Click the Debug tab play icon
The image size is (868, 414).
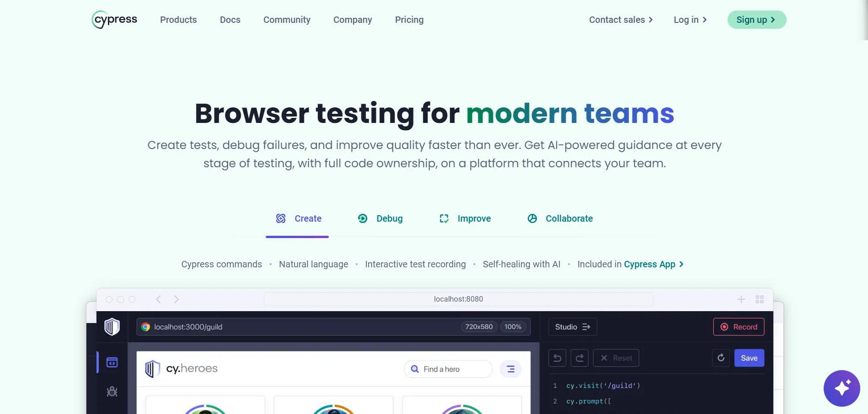(x=363, y=218)
